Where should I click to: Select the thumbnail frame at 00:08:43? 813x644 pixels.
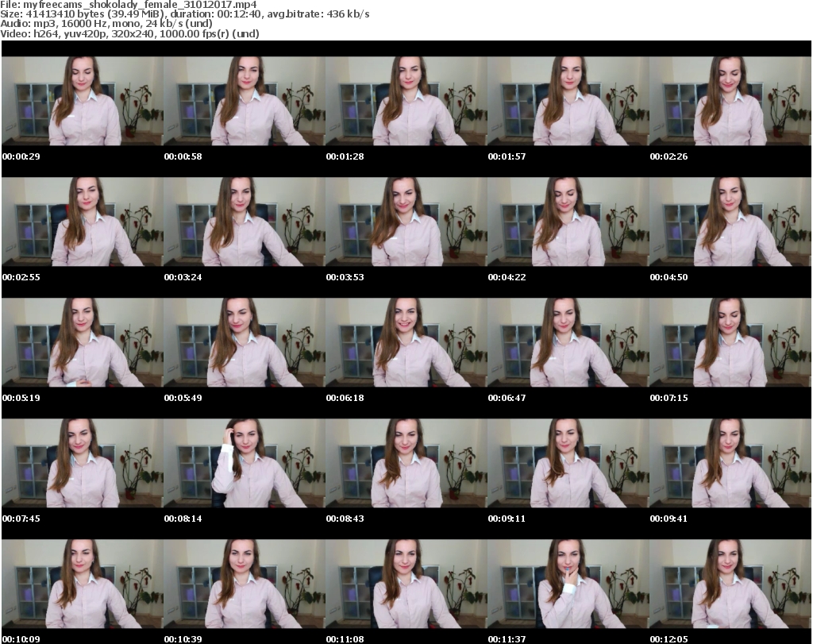[406, 463]
